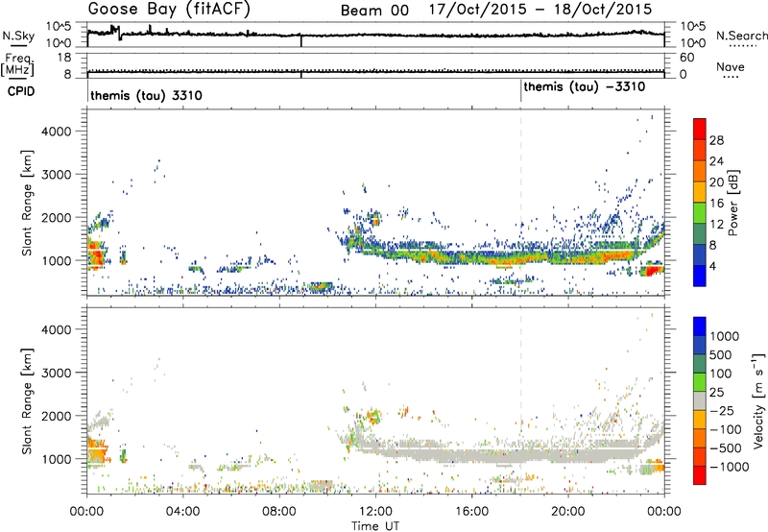Click the '2000' tick on velocity panel
The height and width of the screenshot is (532, 768).
[56, 416]
